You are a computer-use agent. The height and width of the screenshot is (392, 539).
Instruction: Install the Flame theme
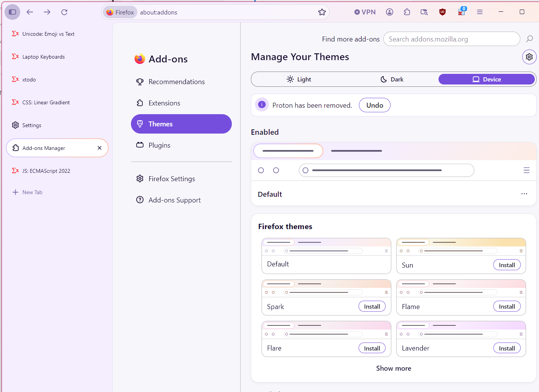(507, 306)
